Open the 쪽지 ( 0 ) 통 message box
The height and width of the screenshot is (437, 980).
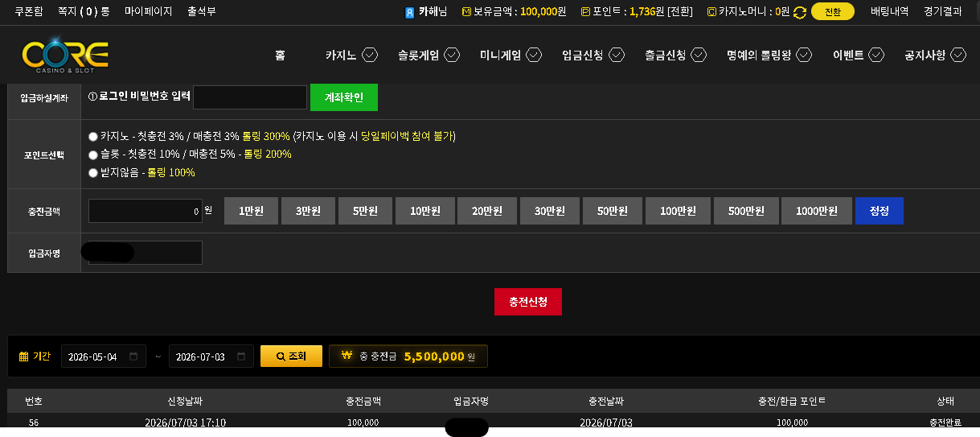click(x=84, y=11)
